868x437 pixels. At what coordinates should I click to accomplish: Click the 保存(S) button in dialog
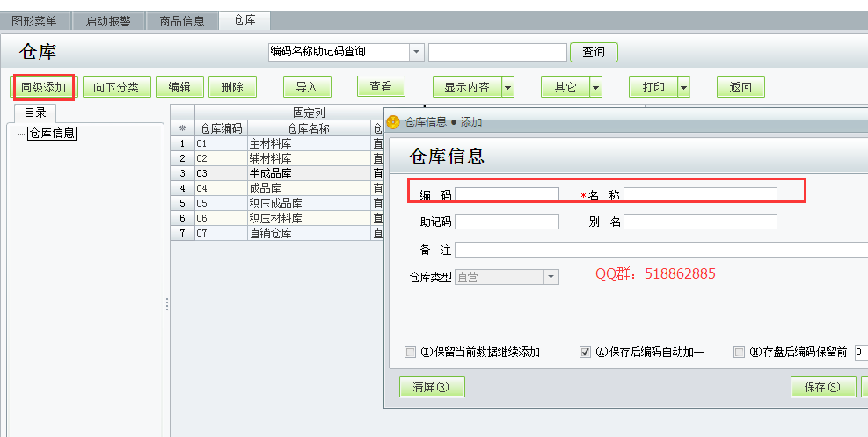tap(822, 387)
